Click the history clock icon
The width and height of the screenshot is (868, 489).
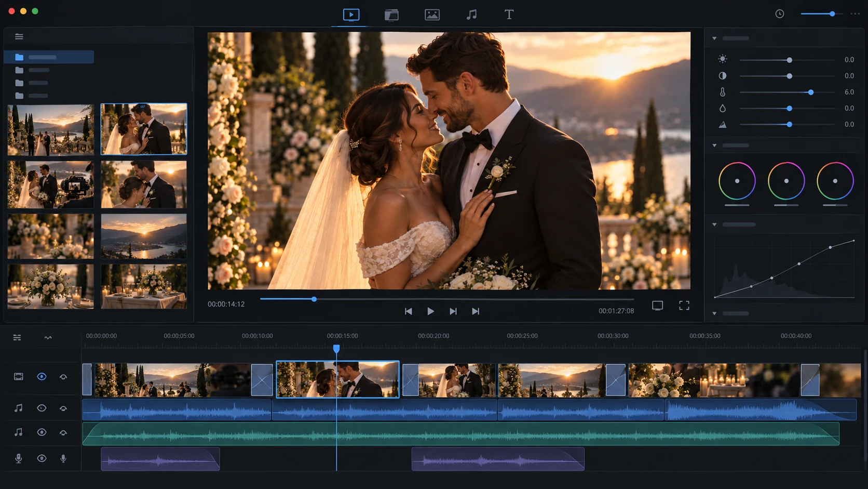click(x=779, y=14)
